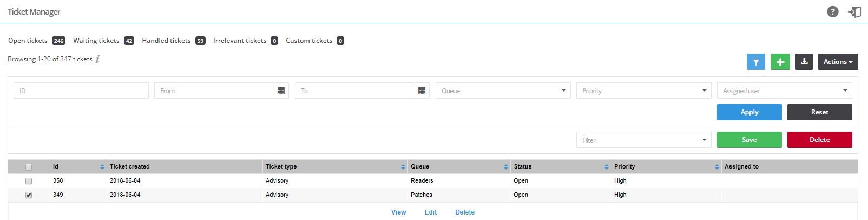Click the download export icon button
The image size is (868, 220).
[x=804, y=62]
